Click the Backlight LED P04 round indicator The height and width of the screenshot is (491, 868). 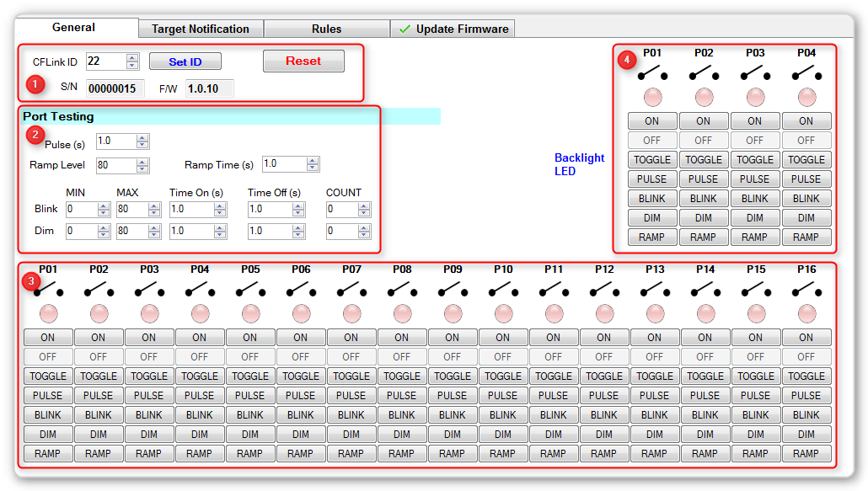(x=806, y=97)
